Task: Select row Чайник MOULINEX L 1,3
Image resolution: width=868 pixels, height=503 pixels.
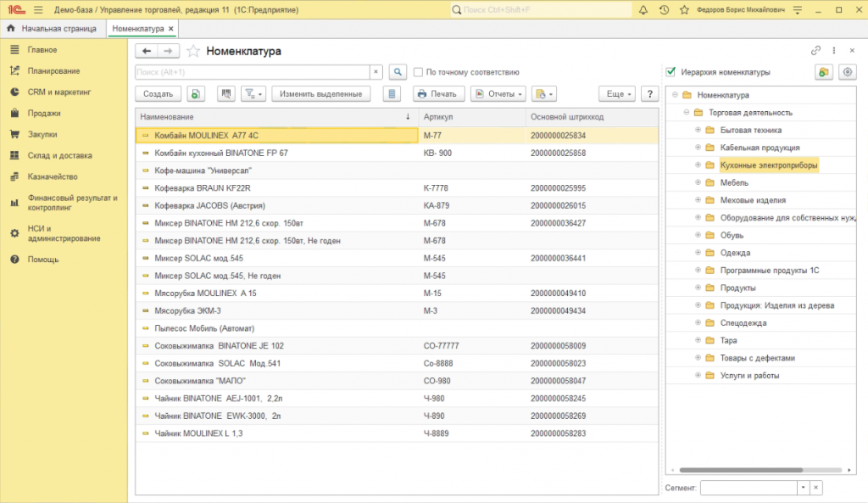Action: [397, 433]
